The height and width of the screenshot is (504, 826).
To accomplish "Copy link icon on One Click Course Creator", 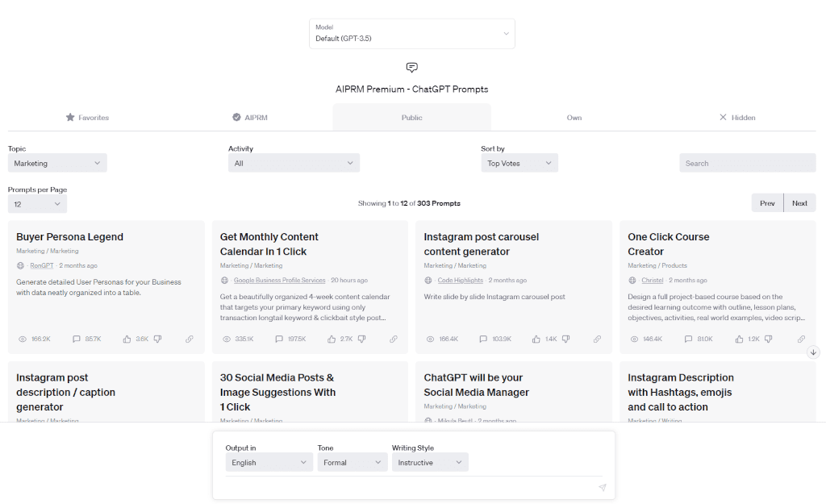I will (x=801, y=339).
